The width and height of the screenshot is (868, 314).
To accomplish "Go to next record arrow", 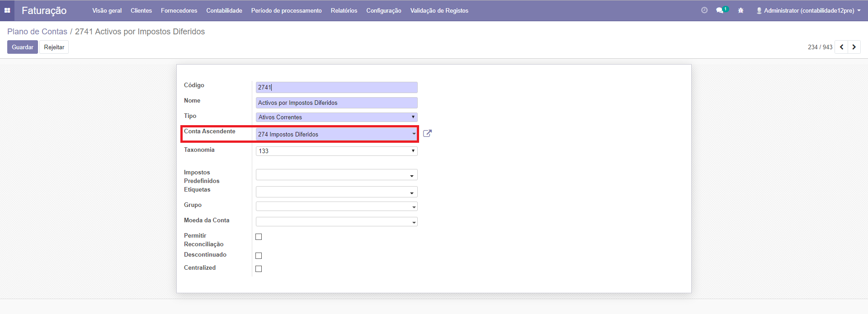I will tap(854, 47).
